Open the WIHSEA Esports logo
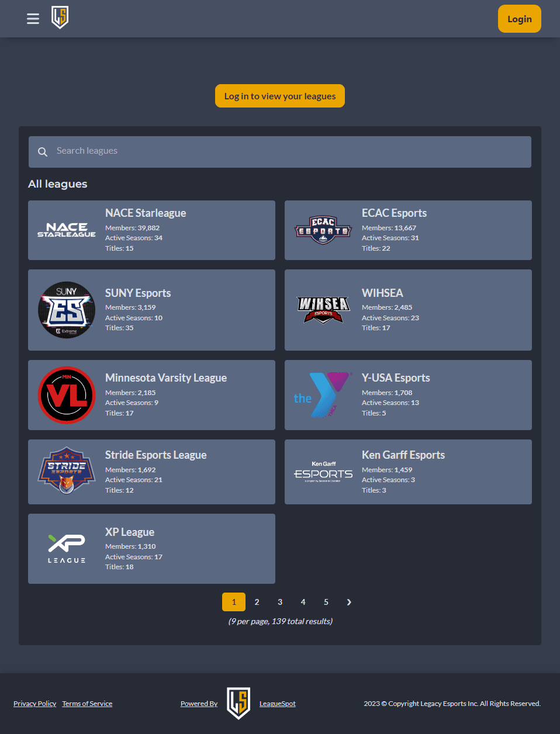The width and height of the screenshot is (560, 734). tap(323, 310)
